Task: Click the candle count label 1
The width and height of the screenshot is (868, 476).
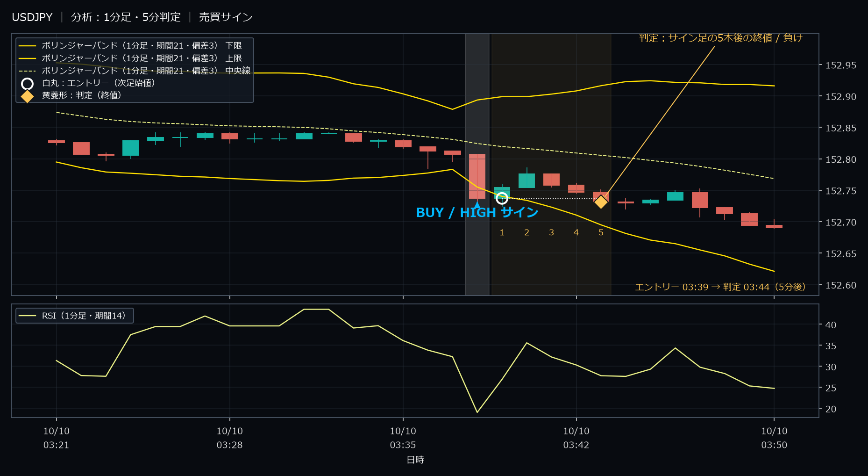Action: coord(502,232)
